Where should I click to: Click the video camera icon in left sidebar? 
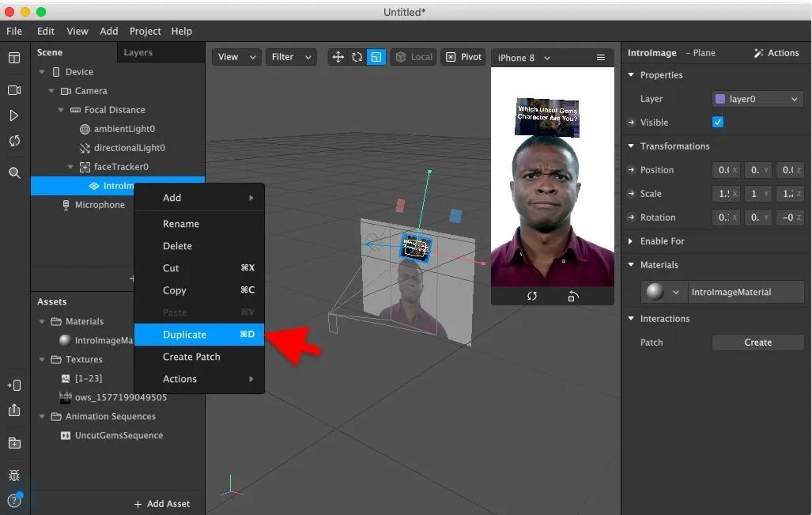[x=14, y=90]
